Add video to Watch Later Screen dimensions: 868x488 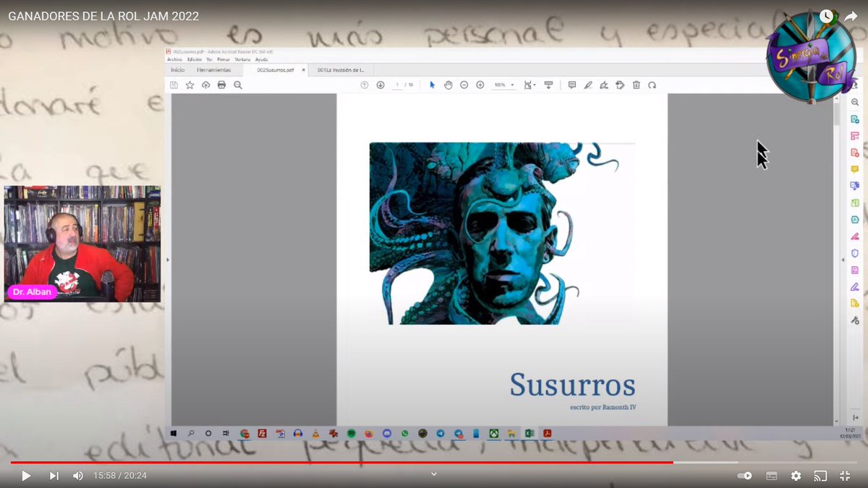pyautogui.click(x=826, y=16)
